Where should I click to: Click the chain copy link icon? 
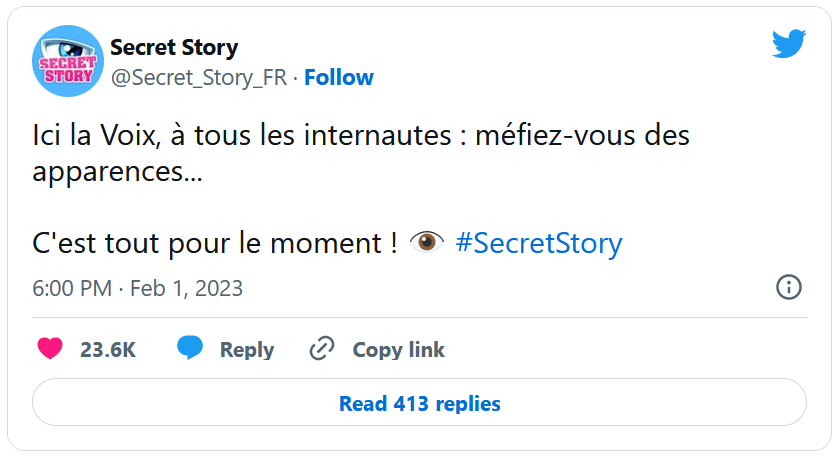pos(322,349)
